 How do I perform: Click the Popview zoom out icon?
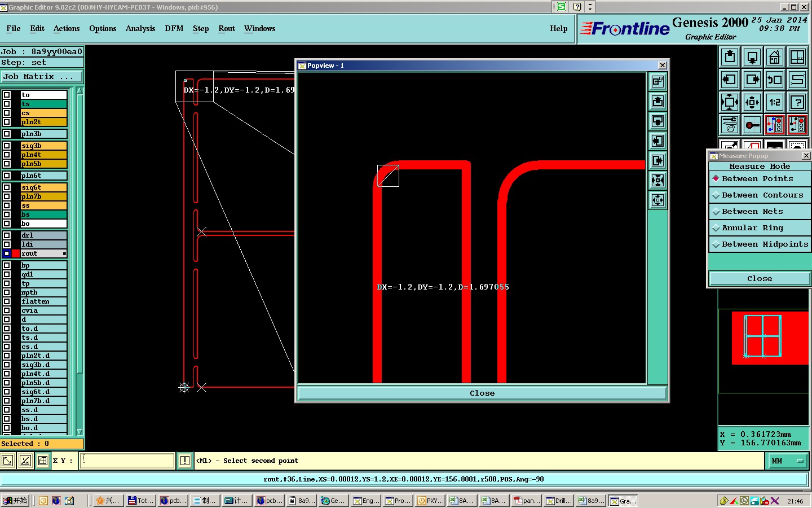(x=657, y=200)
